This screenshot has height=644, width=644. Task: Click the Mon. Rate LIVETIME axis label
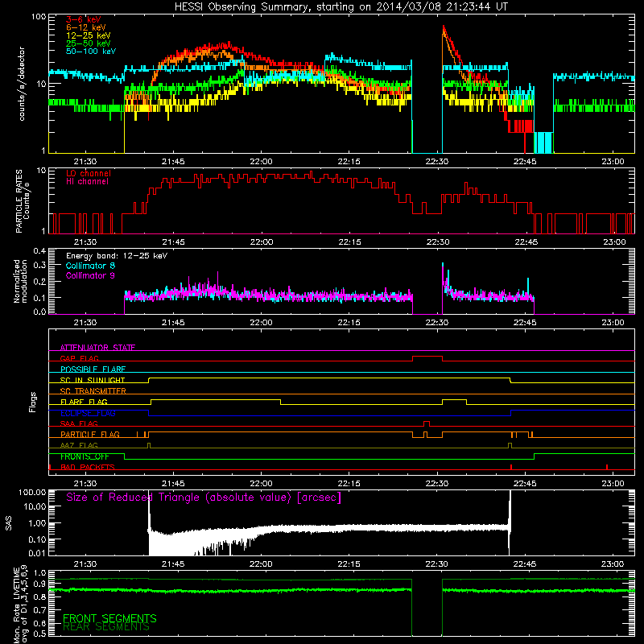point(21,605)
